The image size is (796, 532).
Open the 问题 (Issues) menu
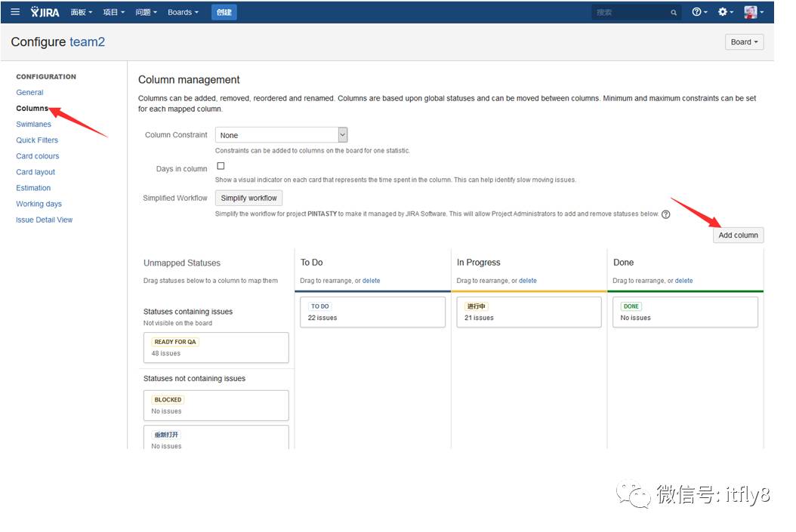[x=147, y=12]
